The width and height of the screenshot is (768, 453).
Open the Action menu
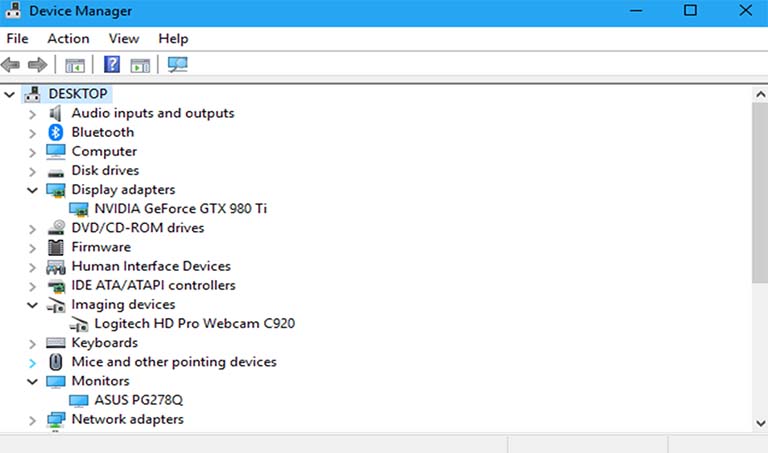[x=68, y=38]
